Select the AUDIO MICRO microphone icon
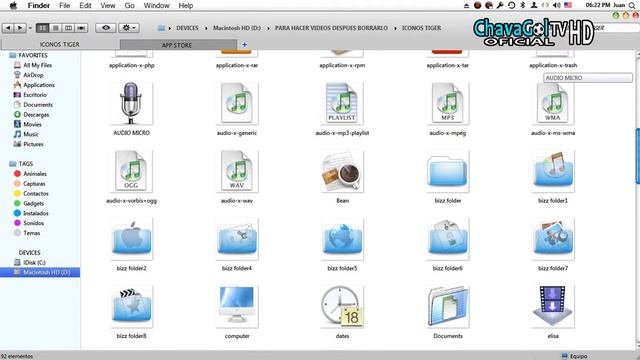 pos(131,103)
